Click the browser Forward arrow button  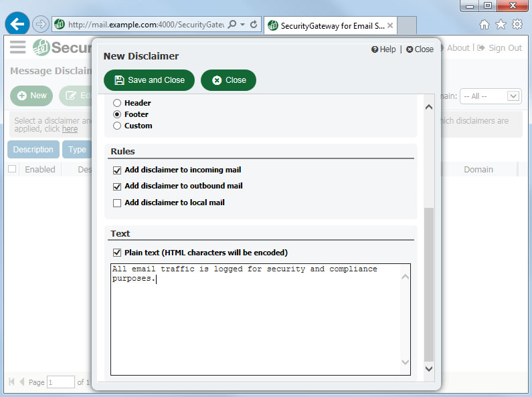click(x=41, y=24)
